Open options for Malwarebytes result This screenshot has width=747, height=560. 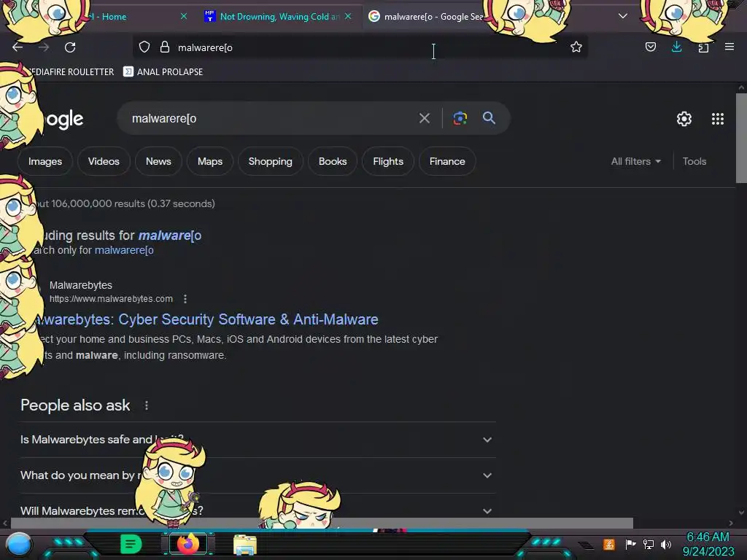(185, 299)
